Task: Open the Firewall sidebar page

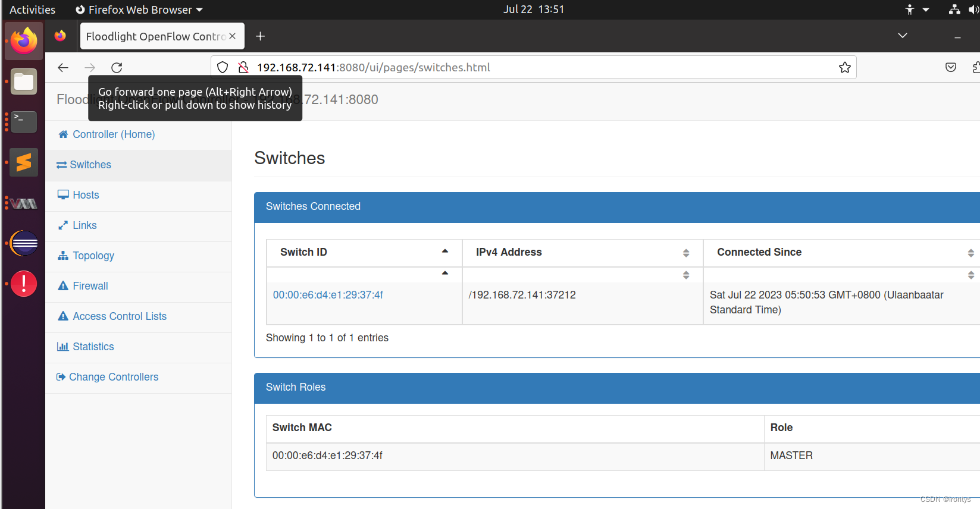Action: 139,286
